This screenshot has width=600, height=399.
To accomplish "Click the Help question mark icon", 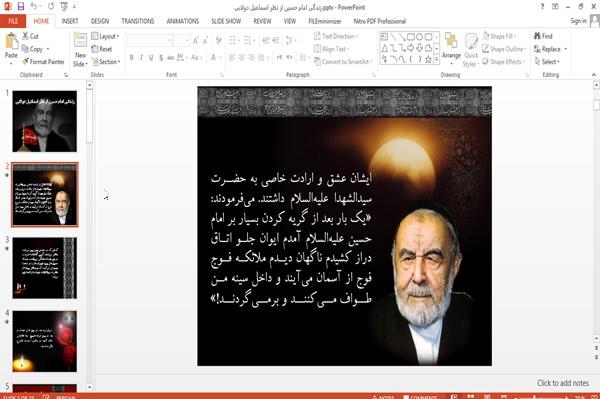I will click(x=542, y=7).
